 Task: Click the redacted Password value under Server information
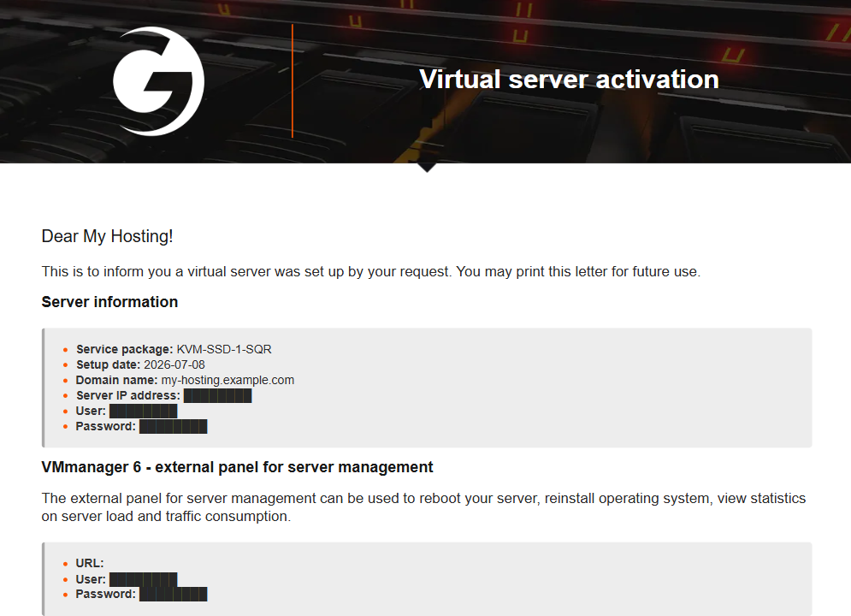pyautogui.click(x=173, y=427)
